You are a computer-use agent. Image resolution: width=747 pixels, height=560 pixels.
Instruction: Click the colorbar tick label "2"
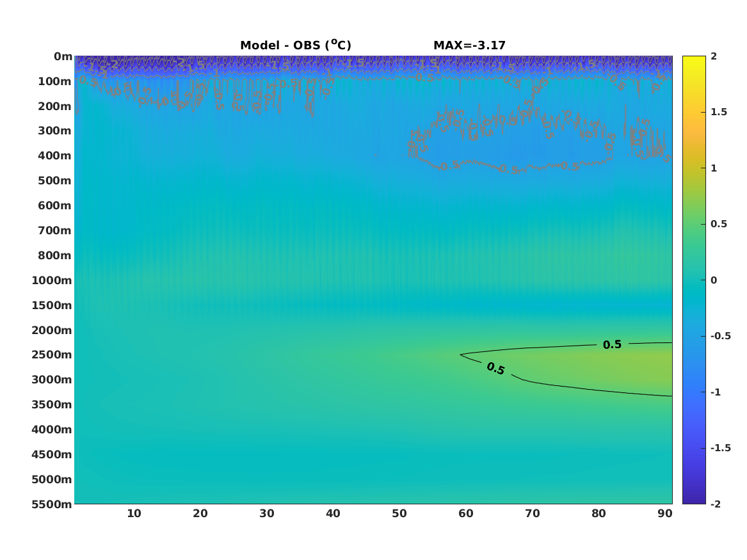[x=714, y=56]
